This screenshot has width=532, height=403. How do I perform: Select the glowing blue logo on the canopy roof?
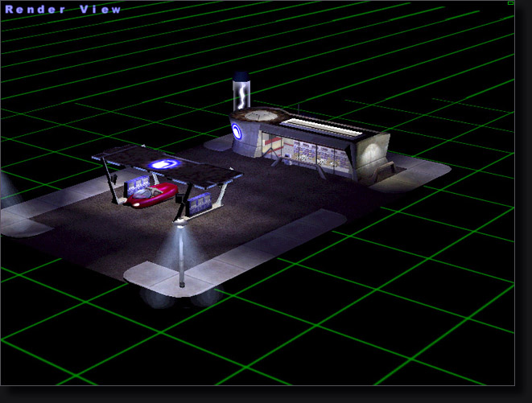click(164, 165)
